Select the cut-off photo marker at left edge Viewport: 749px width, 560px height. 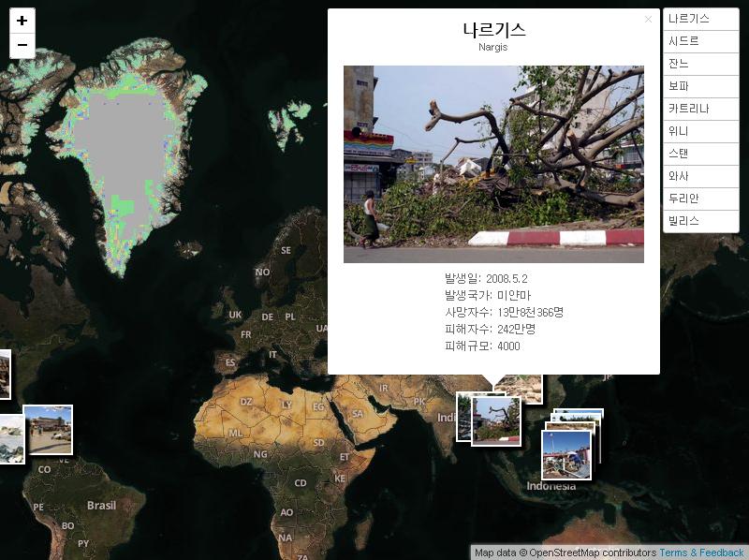4,374
